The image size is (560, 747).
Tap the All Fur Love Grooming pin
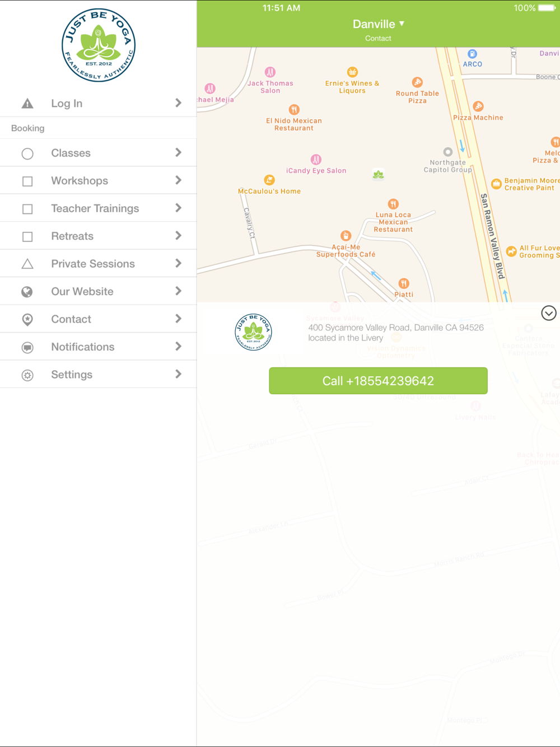coord(511,251)
